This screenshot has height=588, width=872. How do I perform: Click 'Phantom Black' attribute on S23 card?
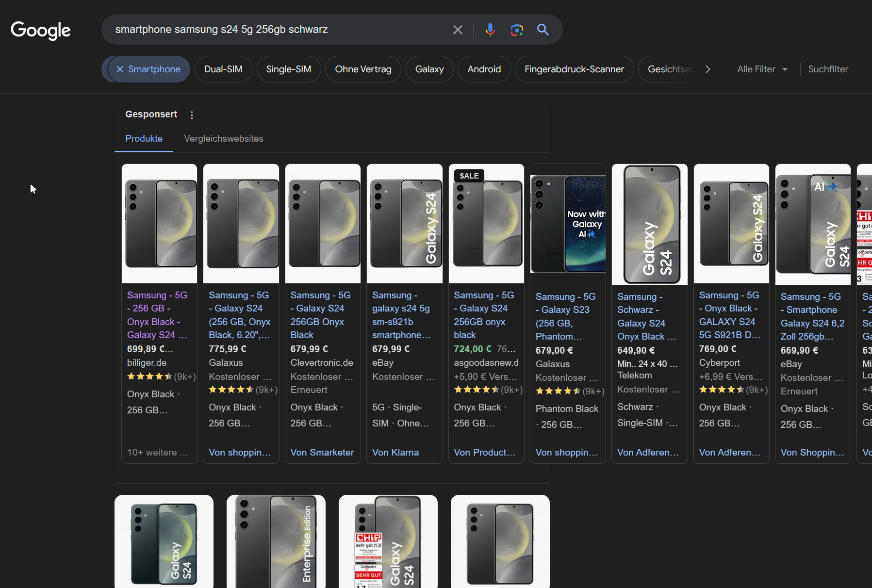tap(567, 408)
